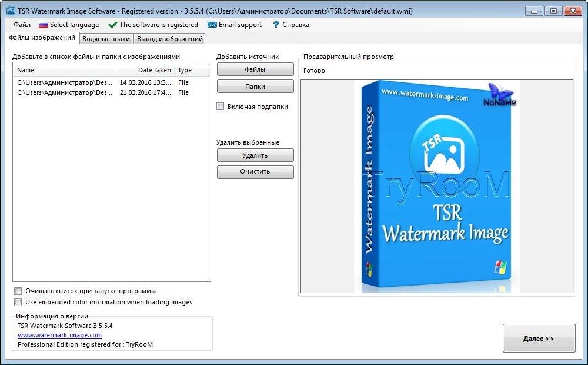This screenshot has width=588, height=365.
Task: Open the Справка help menu
Action: (x=296, y=25)
